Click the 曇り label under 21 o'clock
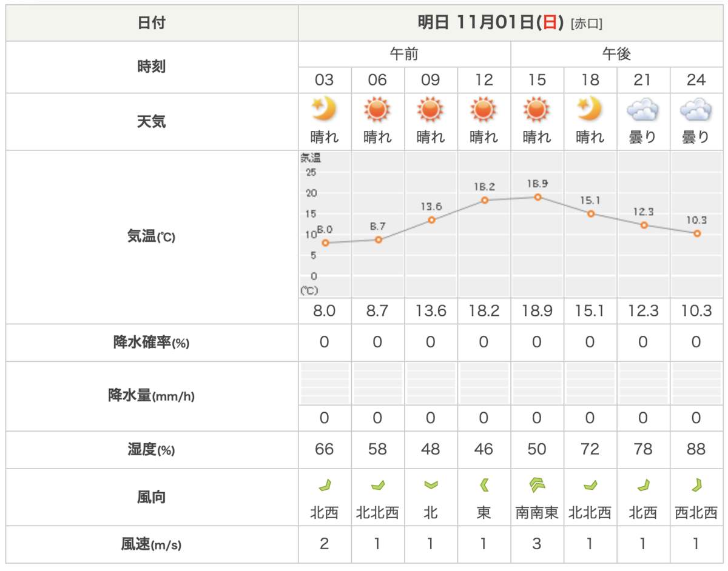 point(643,137)
